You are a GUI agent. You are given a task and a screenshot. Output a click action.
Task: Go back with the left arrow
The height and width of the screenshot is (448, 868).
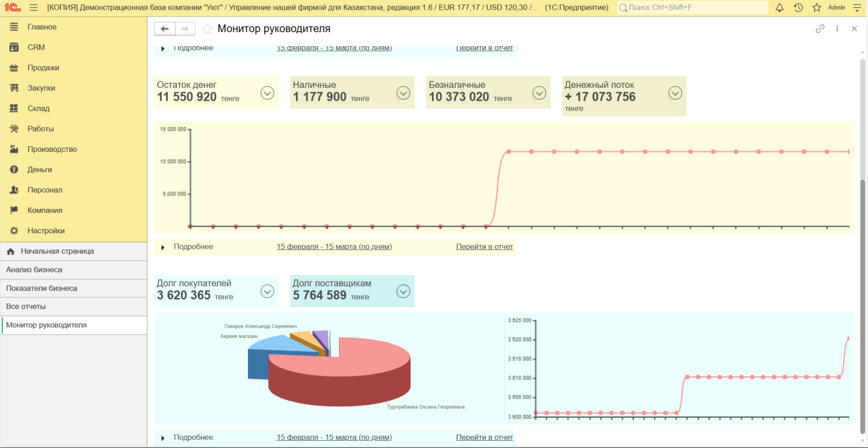pos(164,29)
